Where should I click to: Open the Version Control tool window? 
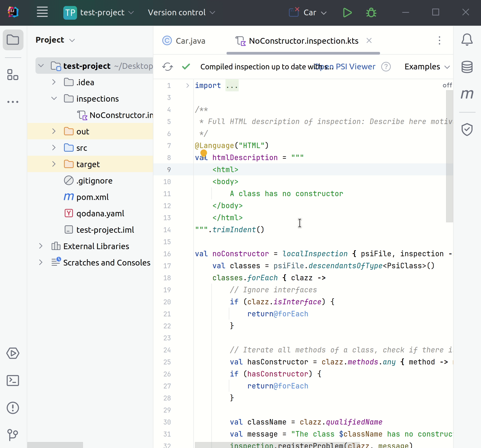point(13,435)
